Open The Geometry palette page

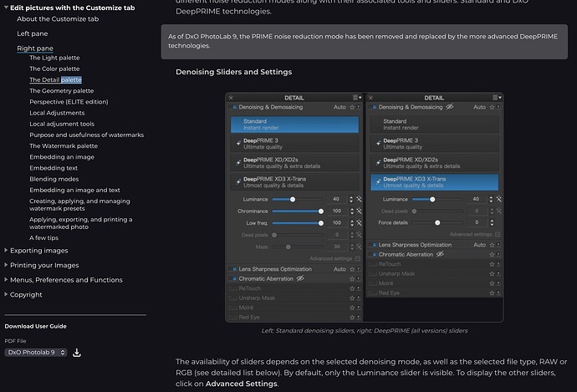pyautogui.click(x=61, y=91)
